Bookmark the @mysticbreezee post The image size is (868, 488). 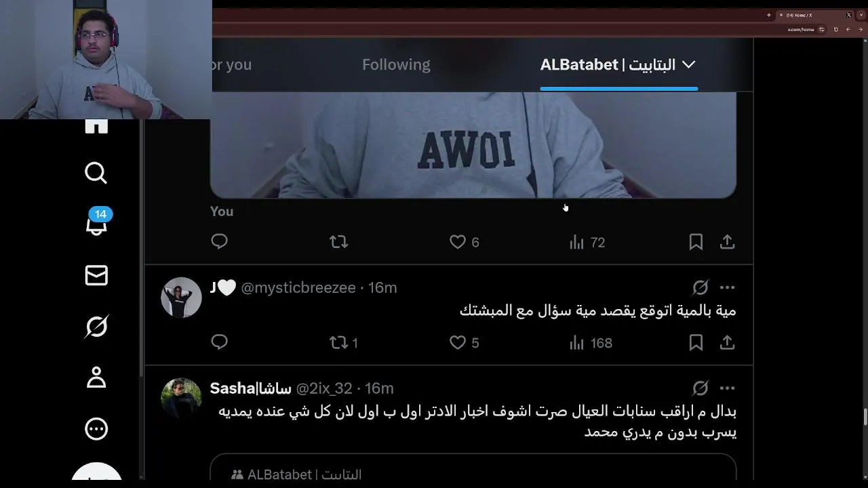pyautogui.click(x=696, y=342)
